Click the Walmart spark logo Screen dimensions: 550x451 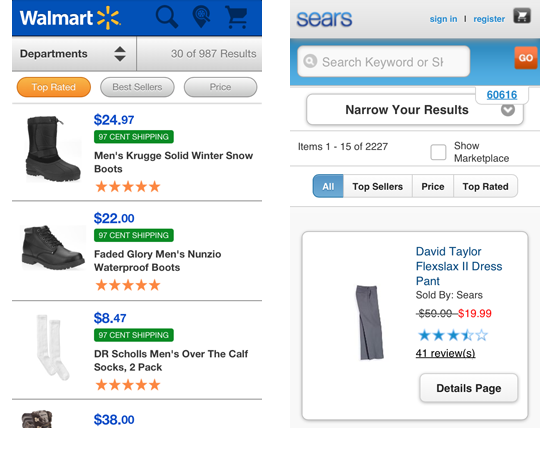[x=109, y=18]
